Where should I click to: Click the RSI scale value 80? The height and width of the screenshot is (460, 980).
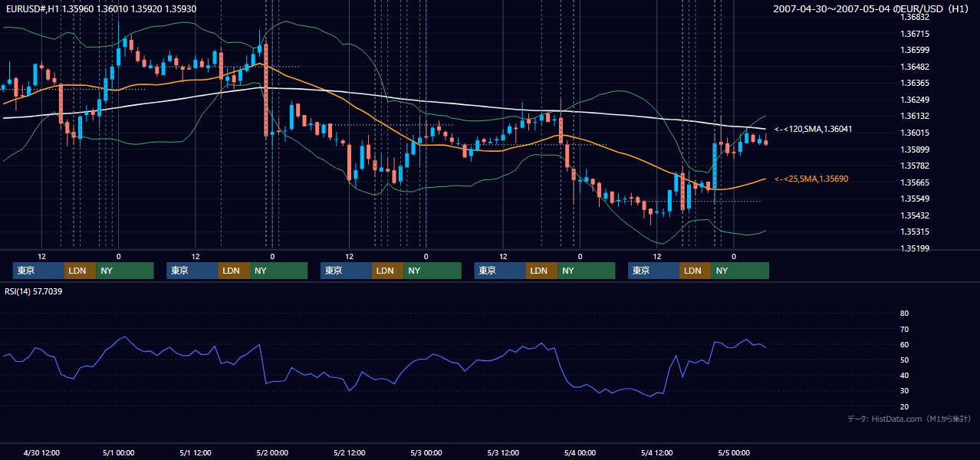pyautogui.click(x=904, y=314)
